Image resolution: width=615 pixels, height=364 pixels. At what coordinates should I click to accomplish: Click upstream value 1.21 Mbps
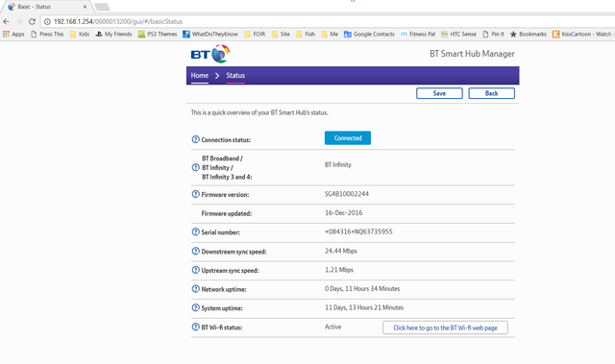(339, 270)
